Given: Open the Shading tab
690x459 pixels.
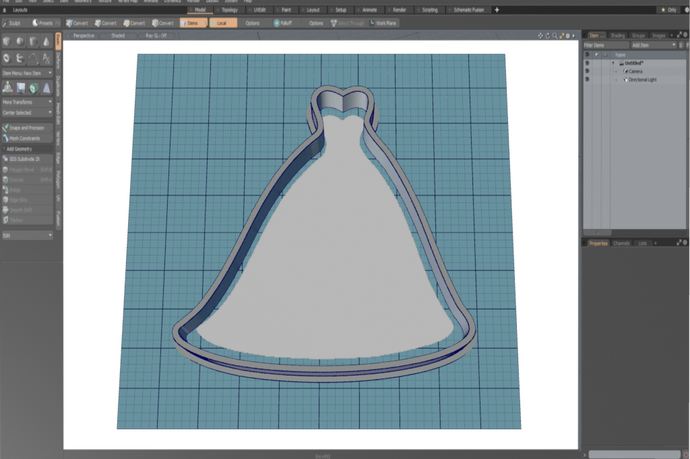Looking at the screenshot, I should pyautogui.click(x=617, y=35).
